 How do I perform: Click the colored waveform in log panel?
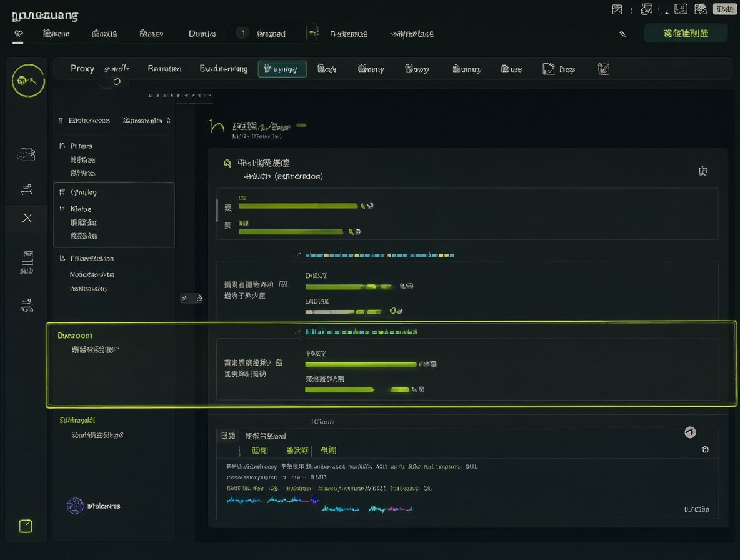coord(320,504)
